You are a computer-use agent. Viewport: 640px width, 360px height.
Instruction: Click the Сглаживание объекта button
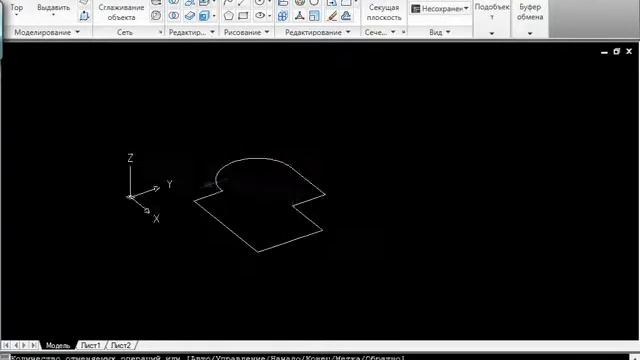click(x=121, y=12)
